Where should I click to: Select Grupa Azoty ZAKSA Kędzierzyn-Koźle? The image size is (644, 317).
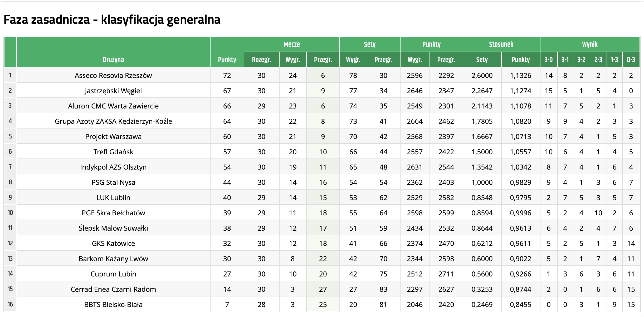[113, 121]
